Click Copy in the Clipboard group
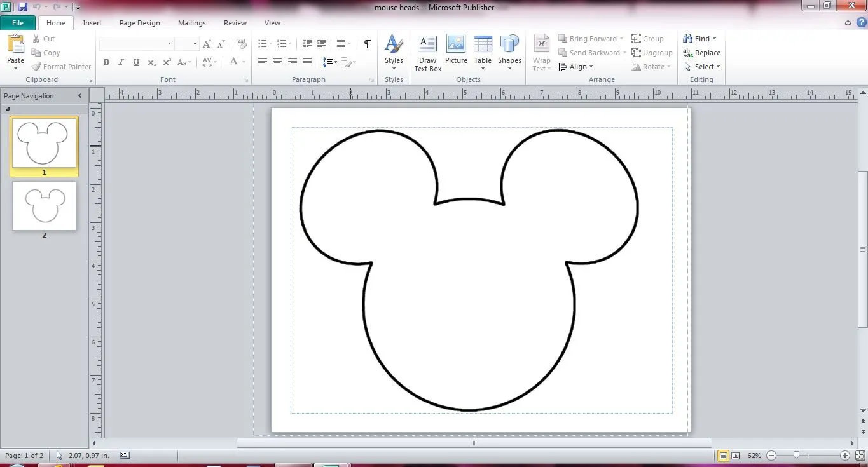This screenshot has height=467, width=868. pos(46,53)
